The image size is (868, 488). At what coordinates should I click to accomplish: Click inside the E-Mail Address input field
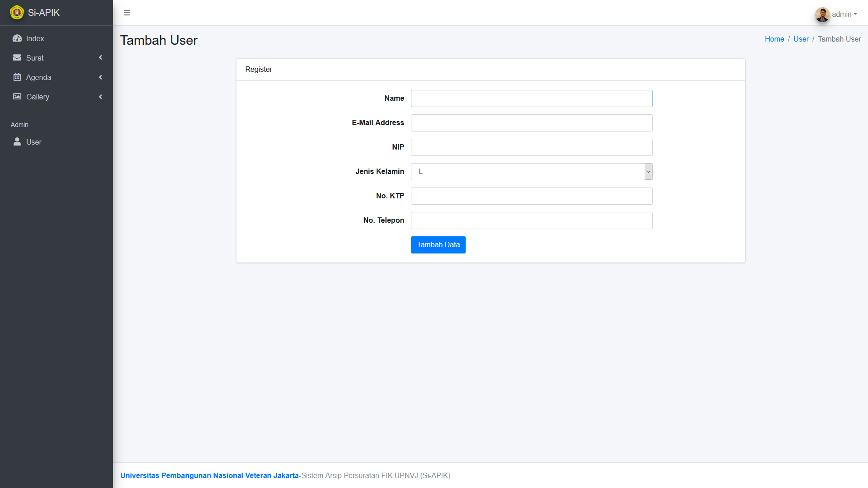click(x=531, y=122)
